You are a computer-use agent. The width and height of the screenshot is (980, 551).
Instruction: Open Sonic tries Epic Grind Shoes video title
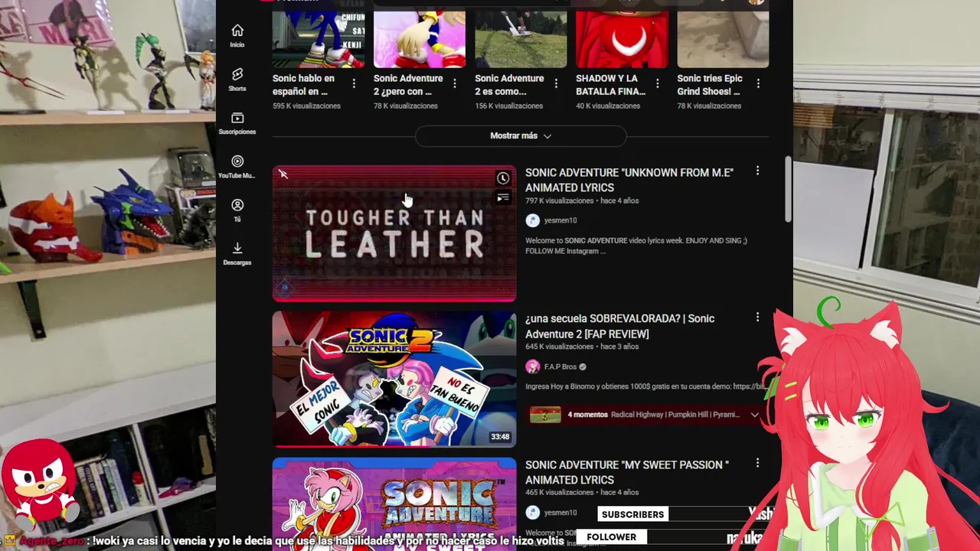point(710,85)
